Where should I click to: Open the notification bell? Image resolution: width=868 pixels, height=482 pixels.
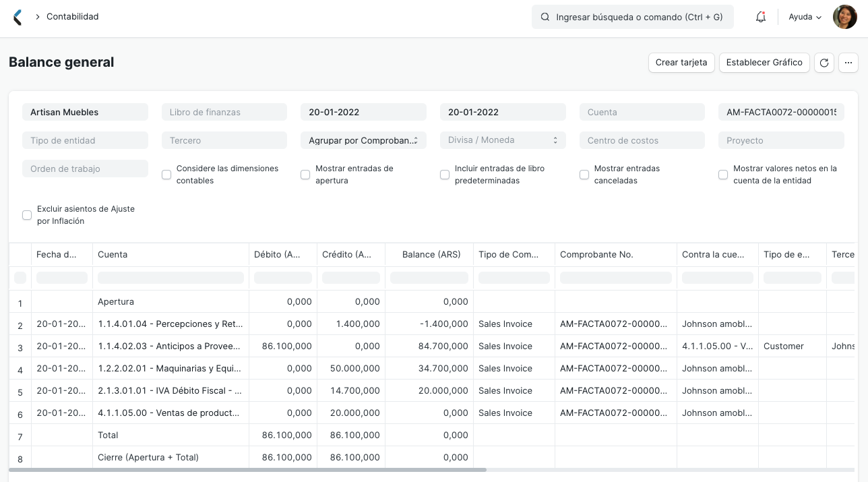pyautogui.click(x=760, y=17)
